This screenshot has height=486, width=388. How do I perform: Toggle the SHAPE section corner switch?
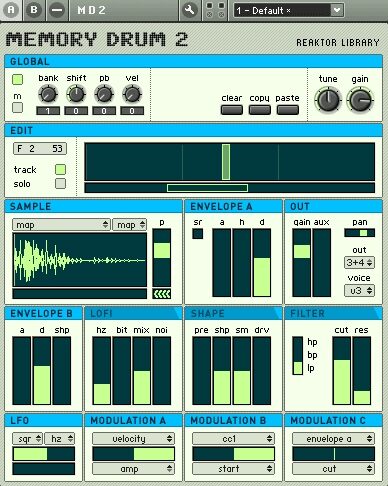(x=277, y=313)
